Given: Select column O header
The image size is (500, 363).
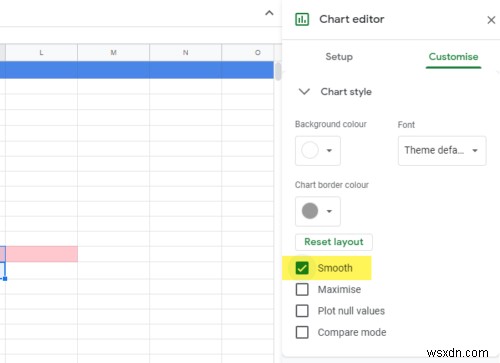Looking at the screenshot, I should pos(248,53).
